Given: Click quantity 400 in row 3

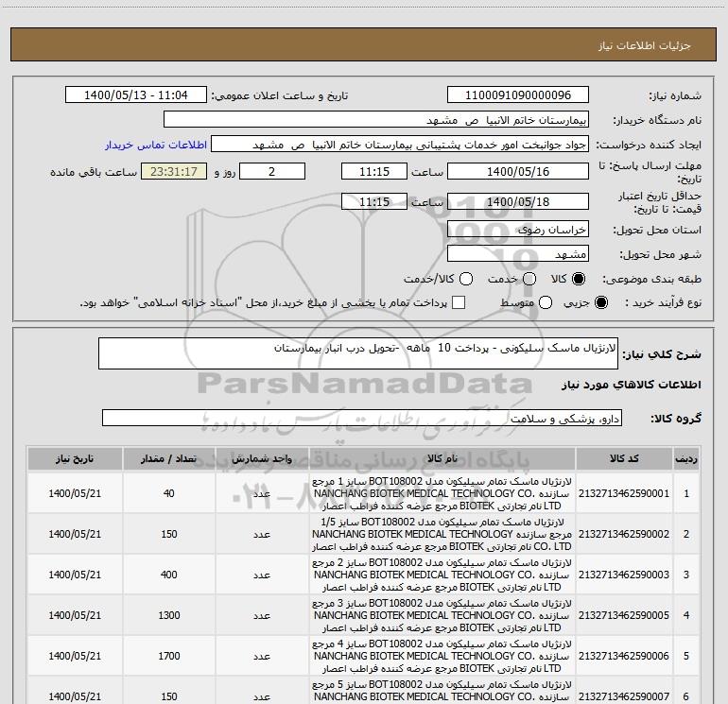Looking at the screenshot, I should point(169,575).
